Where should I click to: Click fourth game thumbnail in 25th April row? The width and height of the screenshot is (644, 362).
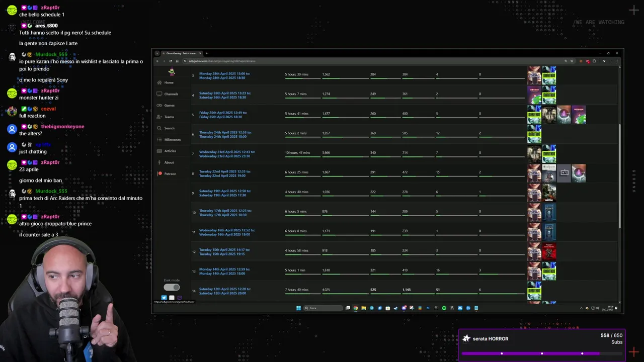[x=579, y=115]
